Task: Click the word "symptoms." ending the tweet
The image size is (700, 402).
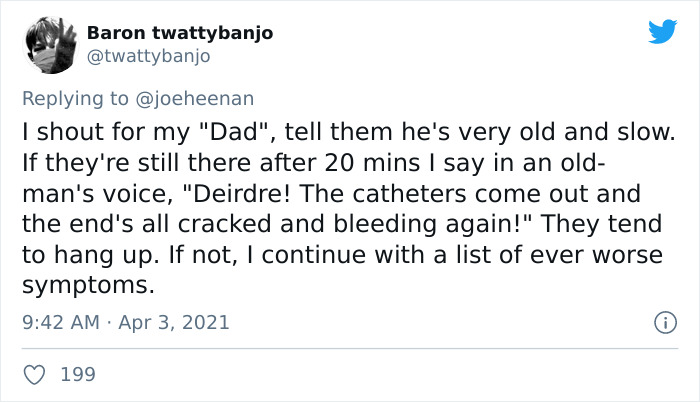Action: point(87,285)
